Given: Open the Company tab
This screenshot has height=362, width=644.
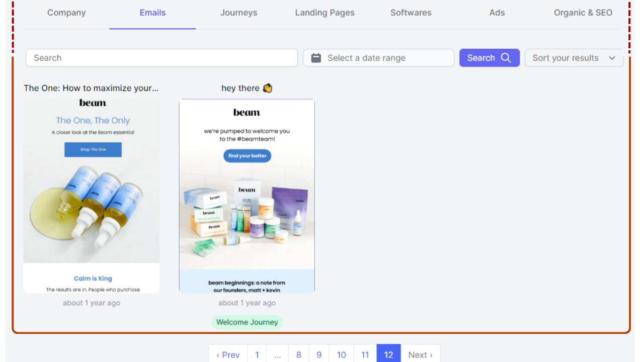Looking at the screenshot, I should coord(66,13).
